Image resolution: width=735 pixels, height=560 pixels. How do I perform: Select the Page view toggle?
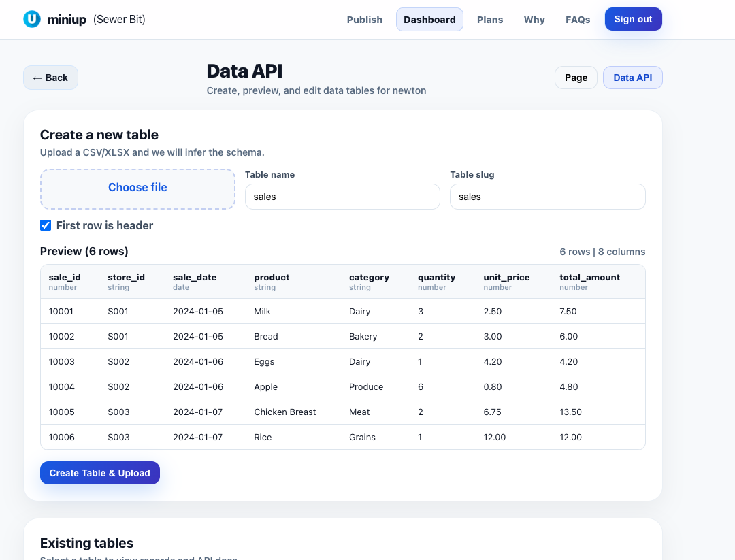[576, 78]
